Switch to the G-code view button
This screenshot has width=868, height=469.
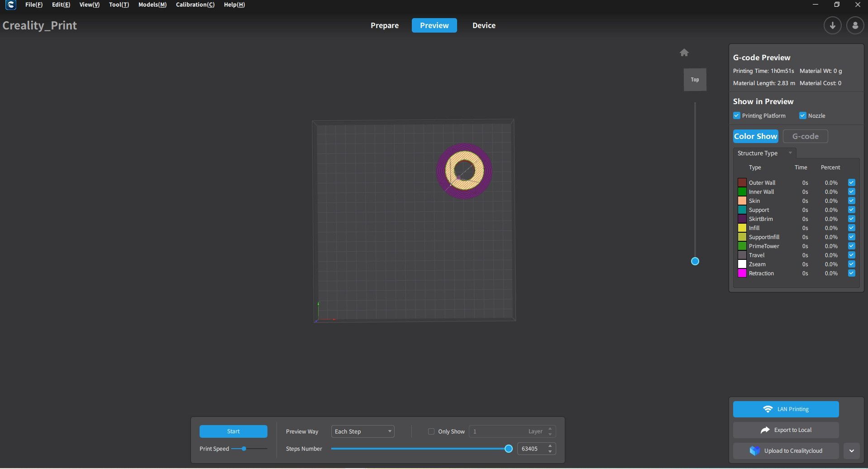pyautogui.click(x=806, y=136)
